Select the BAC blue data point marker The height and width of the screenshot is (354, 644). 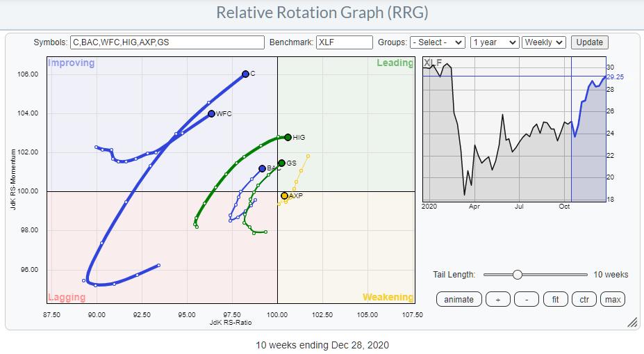pyautogui.click(x=262, y=168)
